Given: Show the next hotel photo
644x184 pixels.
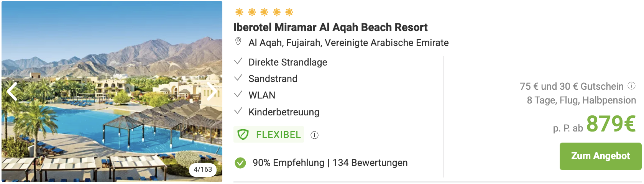Looking at the screenshot, I should pos(211,92).
